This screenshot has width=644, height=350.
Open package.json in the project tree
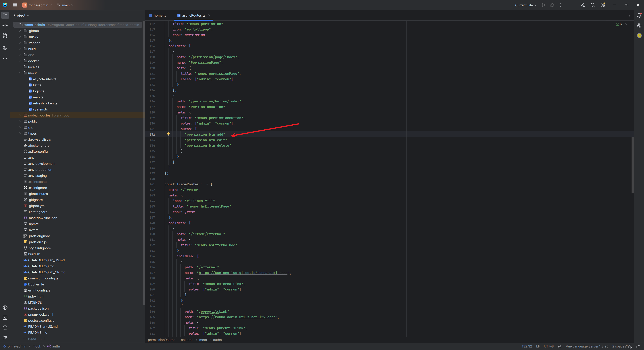38,309
